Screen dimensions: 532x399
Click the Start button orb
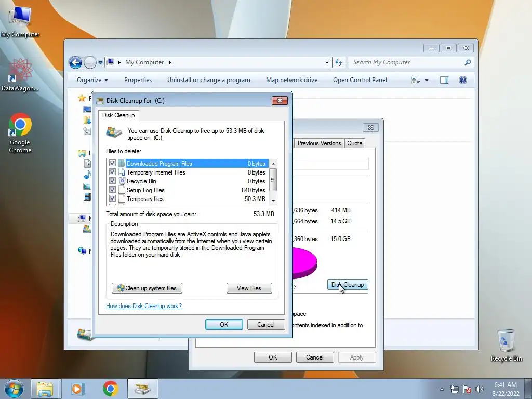(14, 389)
